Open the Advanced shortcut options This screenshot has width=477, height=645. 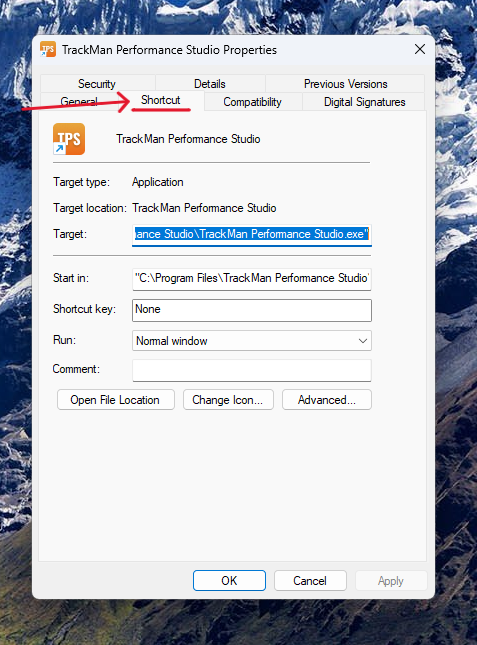(327, 400)
